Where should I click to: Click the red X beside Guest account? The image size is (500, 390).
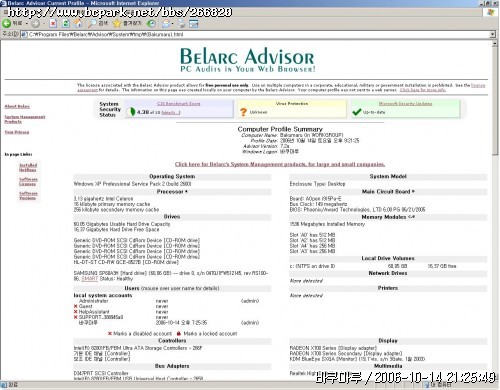coord(76,306)
